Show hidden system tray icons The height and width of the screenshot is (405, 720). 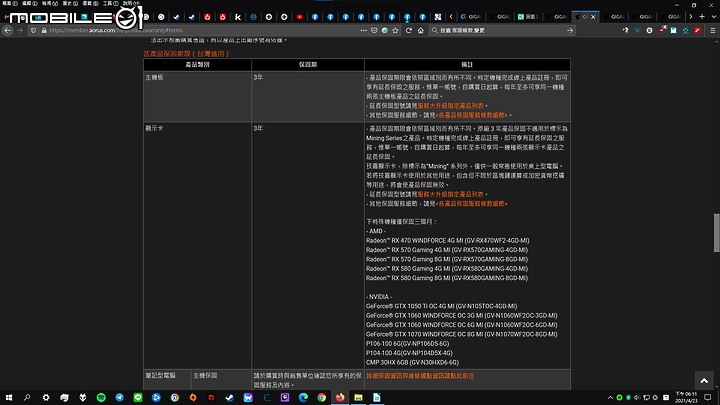(610, 398)
